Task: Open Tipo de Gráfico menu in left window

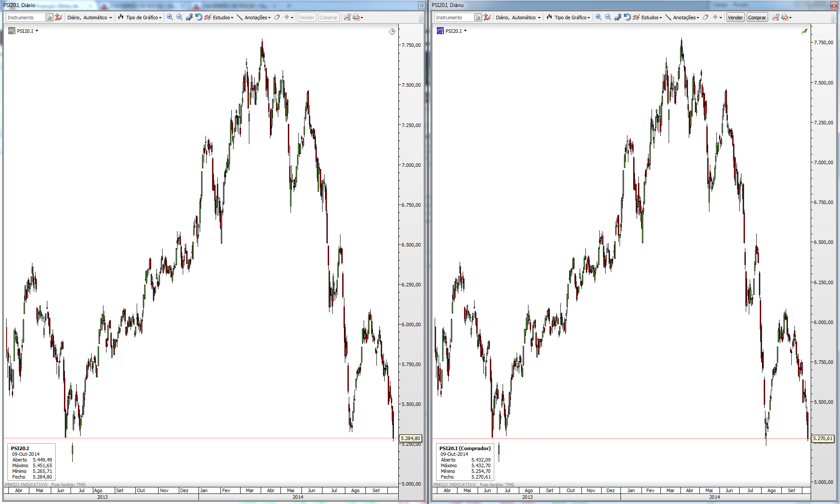Action: [x=140, y=18]
